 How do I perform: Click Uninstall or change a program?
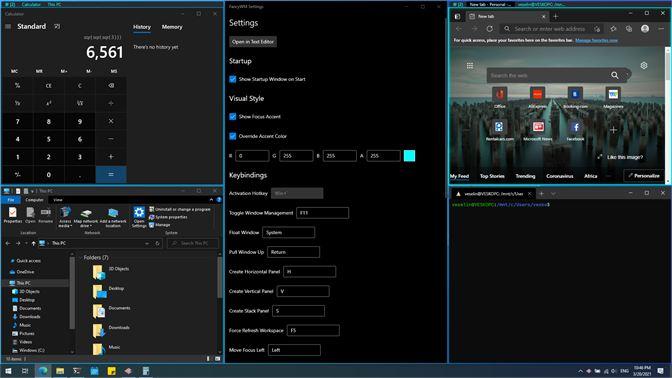coord(180,209)
